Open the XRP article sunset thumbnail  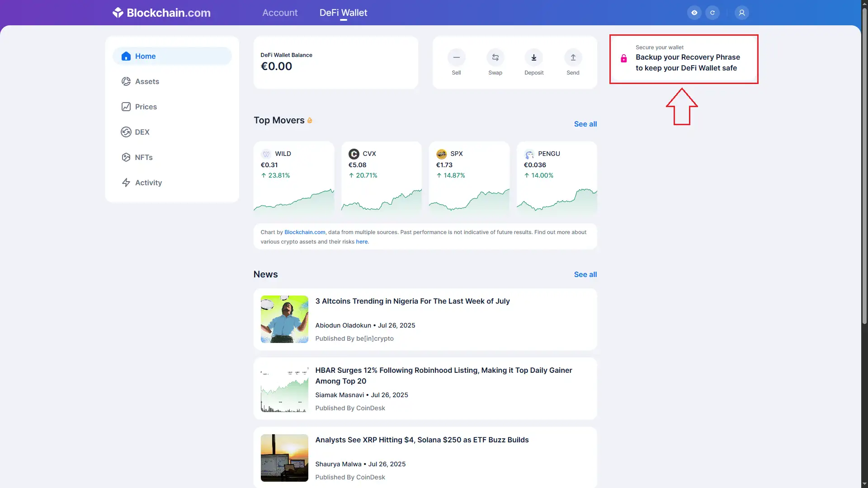tap(284, 458)
